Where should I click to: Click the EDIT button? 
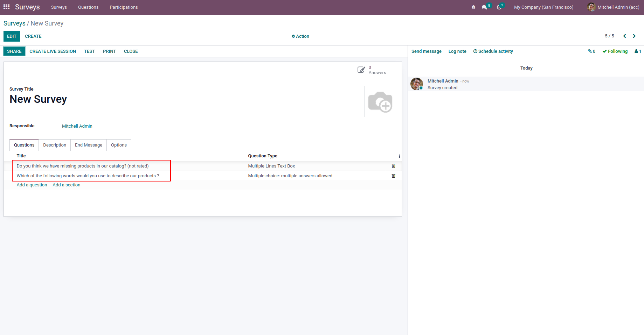12,36
